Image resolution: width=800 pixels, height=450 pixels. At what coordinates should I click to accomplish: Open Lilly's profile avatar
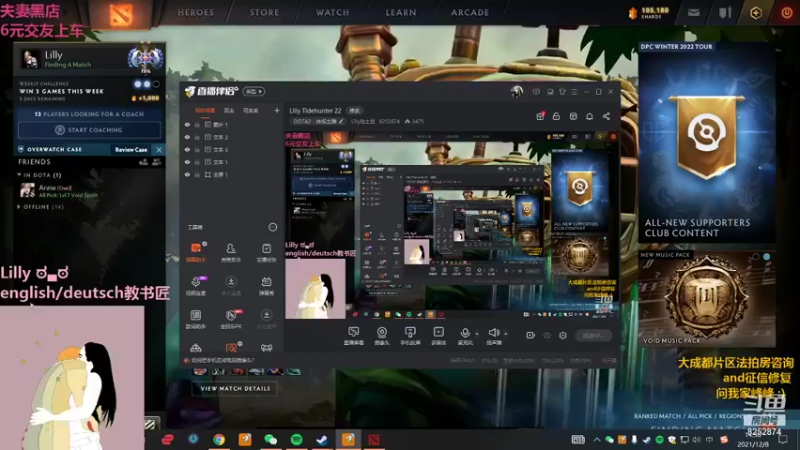pos(30,59)
